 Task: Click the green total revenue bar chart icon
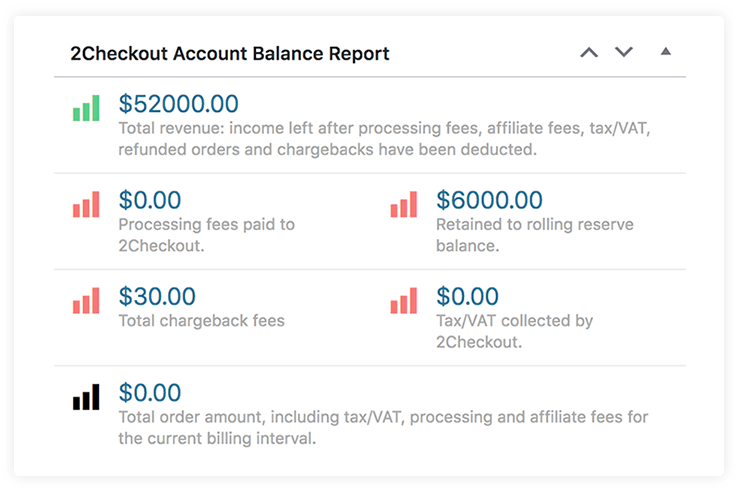[x=86, y=108]
